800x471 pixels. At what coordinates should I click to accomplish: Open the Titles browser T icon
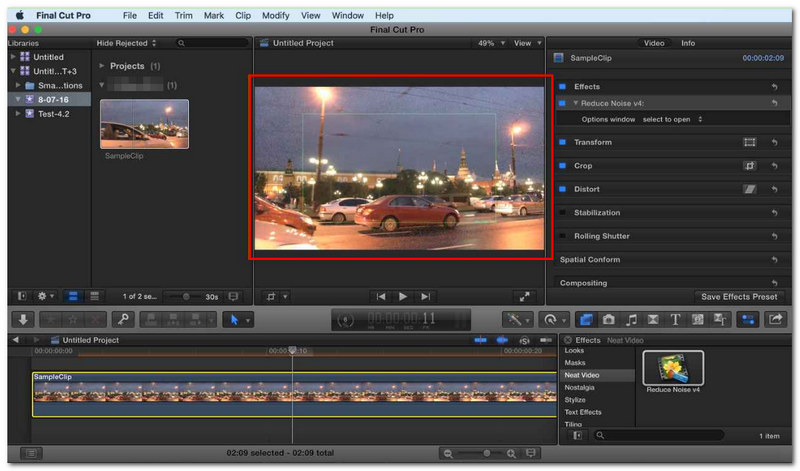[675, 320]
